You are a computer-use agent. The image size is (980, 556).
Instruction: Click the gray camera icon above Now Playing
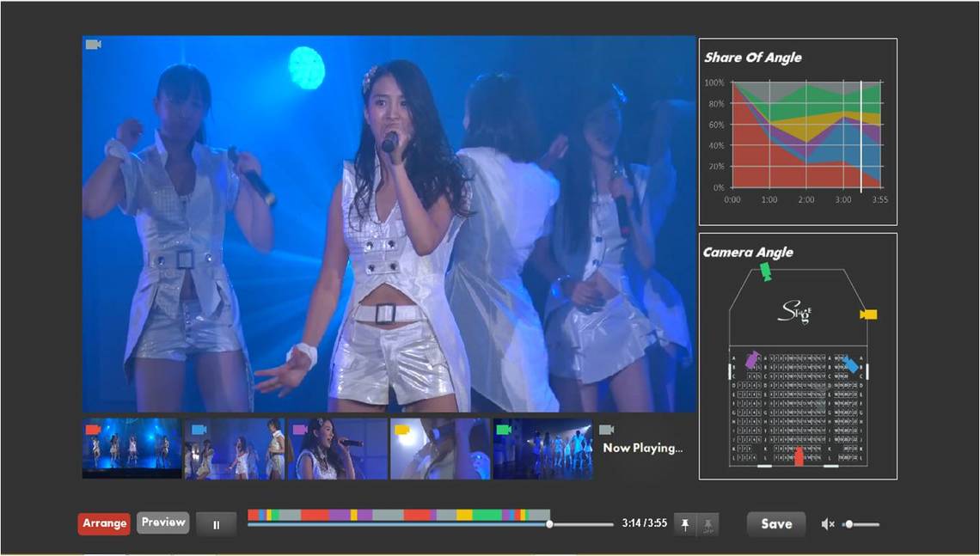coord(606,430)
